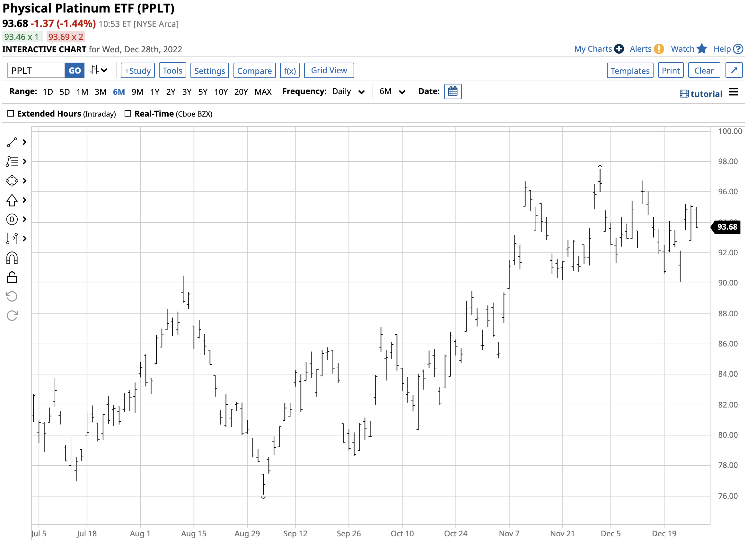
Task: Expand the chart type bar-style dropdown
Action: [98, 70]
